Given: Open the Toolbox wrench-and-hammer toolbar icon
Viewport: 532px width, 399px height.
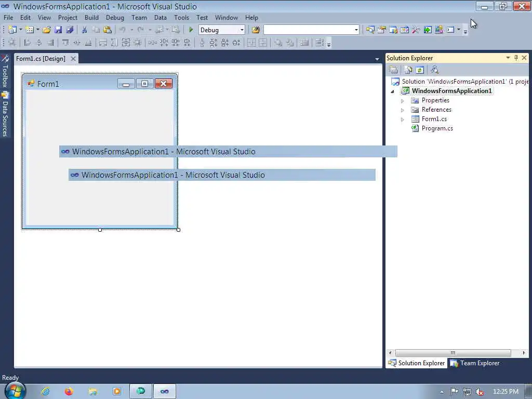Looking at the screenshot, I should (416, 30).
